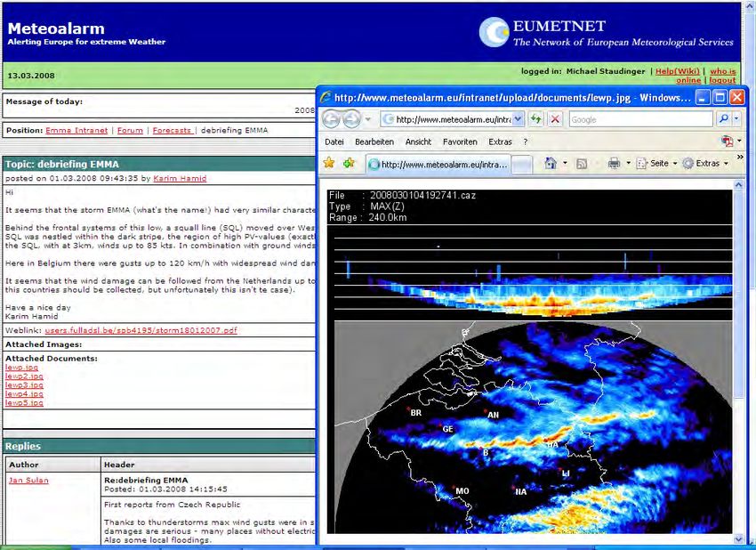
Task: Click the browser address bar URL field
Action: 447,119
